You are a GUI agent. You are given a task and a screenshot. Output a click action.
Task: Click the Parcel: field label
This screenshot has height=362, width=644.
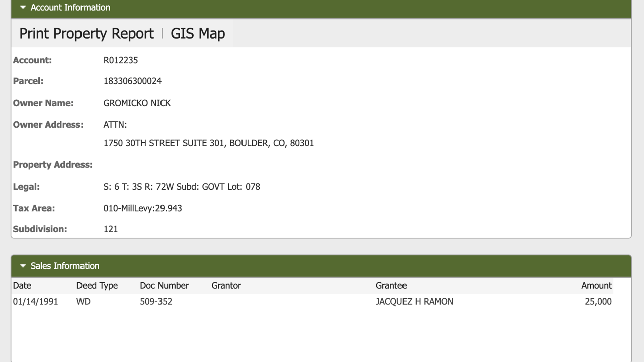pos(28,81)
